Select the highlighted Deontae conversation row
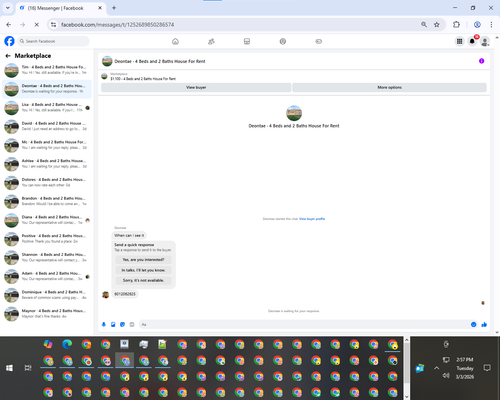The width and height of the screenshot is (500, 400). point(47,89)
